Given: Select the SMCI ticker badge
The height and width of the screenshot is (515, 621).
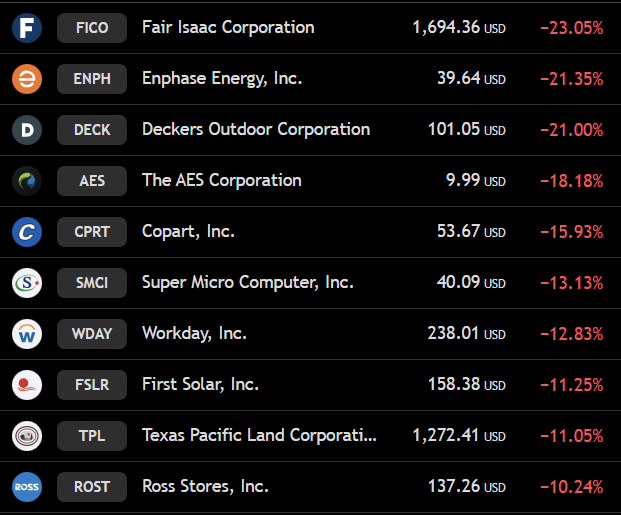Looking at the screenshot, I should 92,283.
